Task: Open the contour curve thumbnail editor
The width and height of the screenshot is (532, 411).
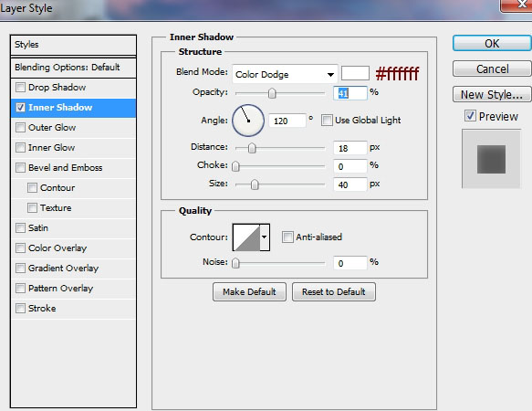Action: point(246,237)
